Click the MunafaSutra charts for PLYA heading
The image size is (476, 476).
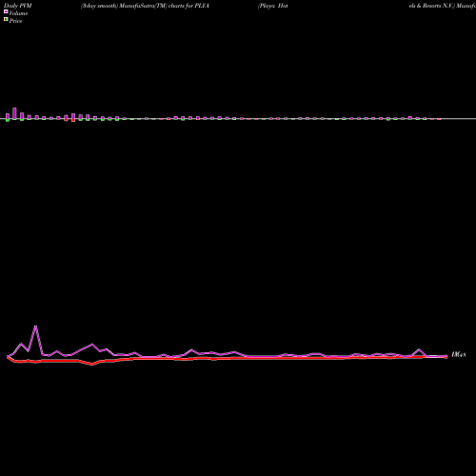point(145,6)
